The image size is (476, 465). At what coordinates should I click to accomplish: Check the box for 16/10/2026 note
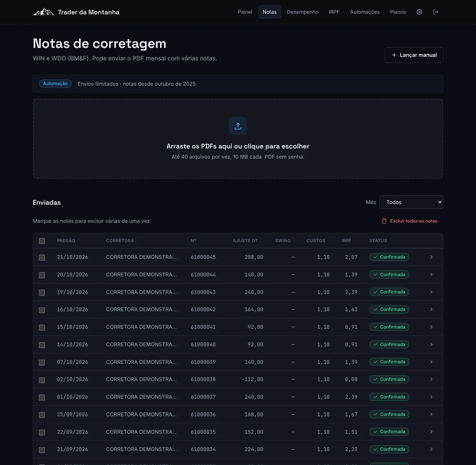pyautogui.click(x=42, y=310)
